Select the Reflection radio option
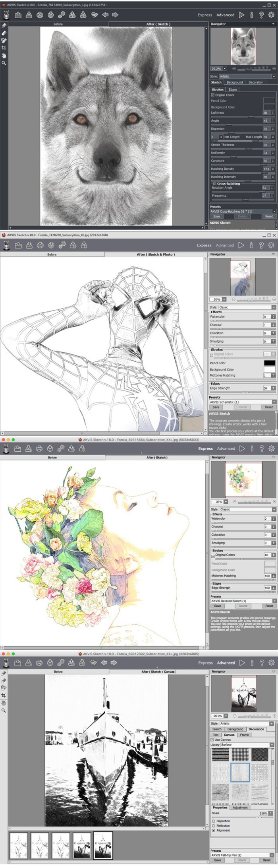 coord(214,825)
